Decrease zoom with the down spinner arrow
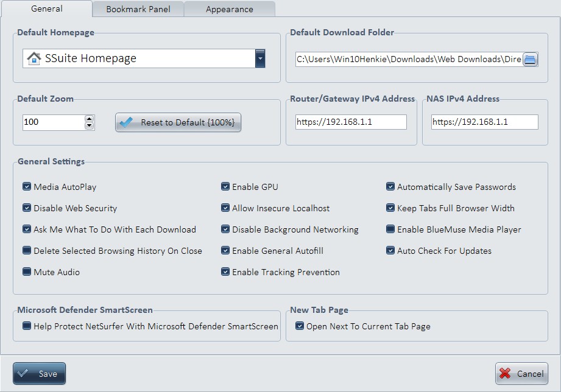 90,126
